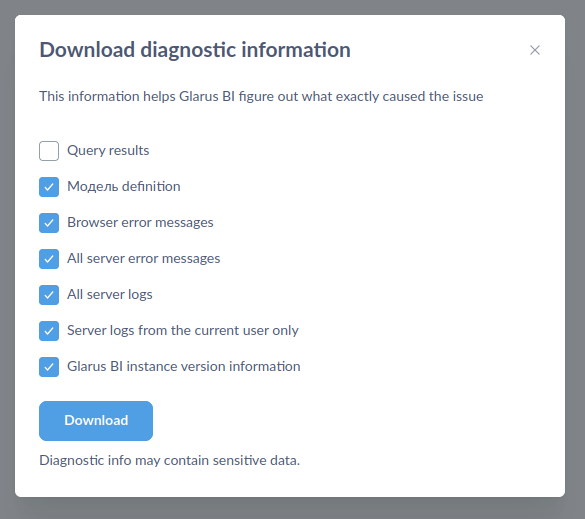This screenshot has width=585, height=519.
Task: Untick the All server logs checkbox
Action: [x=49, y=295]
